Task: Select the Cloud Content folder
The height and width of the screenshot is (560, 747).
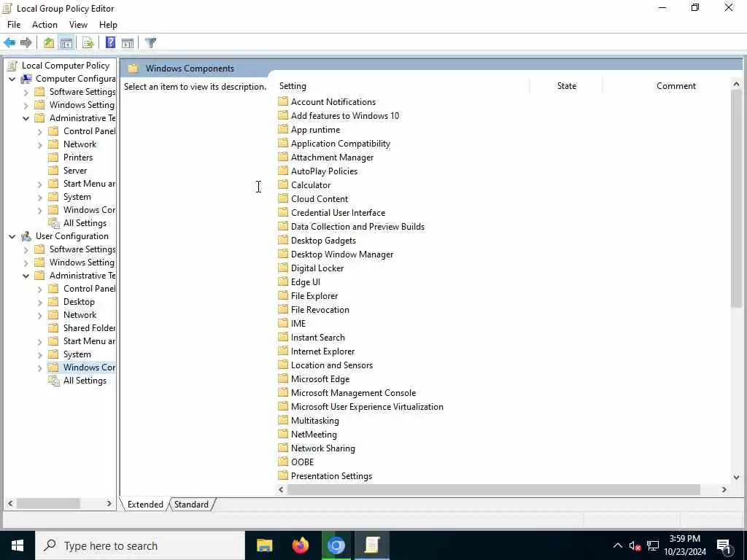Action: 320,198
